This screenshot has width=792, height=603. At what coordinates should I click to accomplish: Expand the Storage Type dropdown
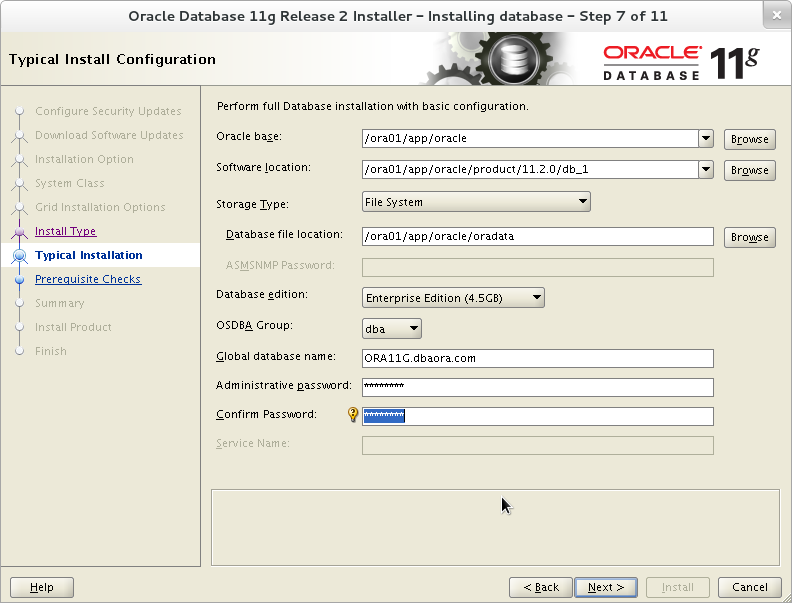[x=476, y=202]
